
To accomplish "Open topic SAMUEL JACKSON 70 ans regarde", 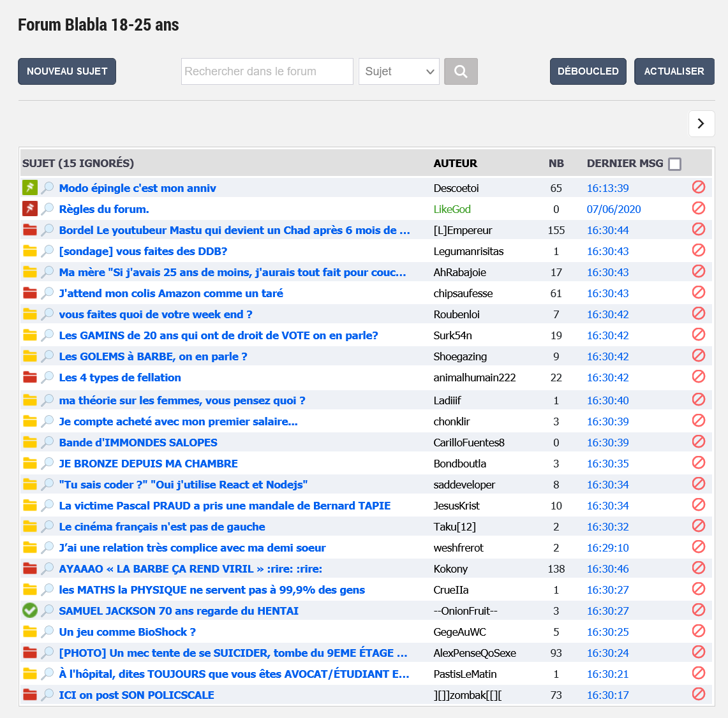I will click(179, 611).
